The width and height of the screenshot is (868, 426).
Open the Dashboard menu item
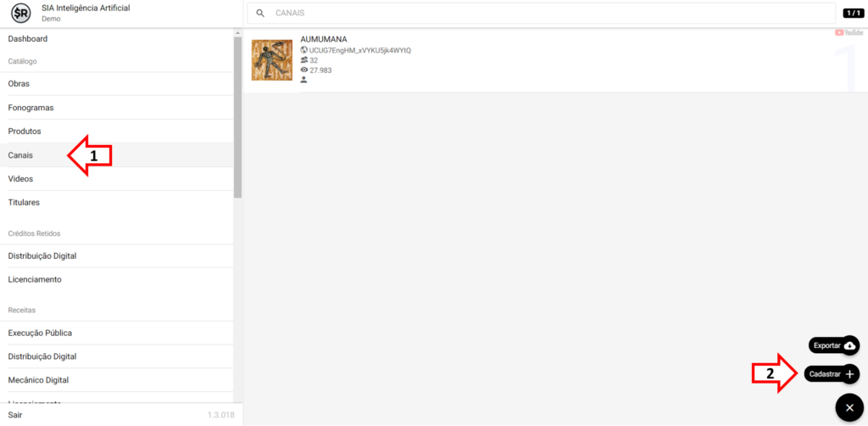point(28,39)
